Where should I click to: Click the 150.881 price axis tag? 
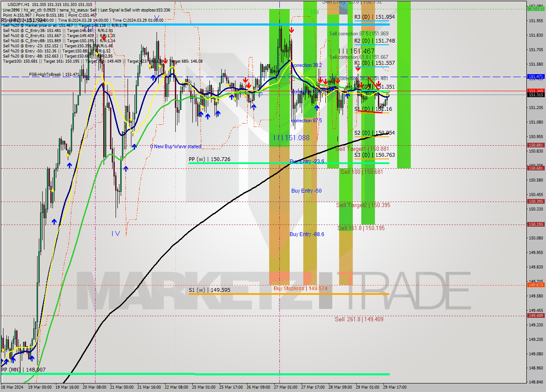[x=536, y=145]
